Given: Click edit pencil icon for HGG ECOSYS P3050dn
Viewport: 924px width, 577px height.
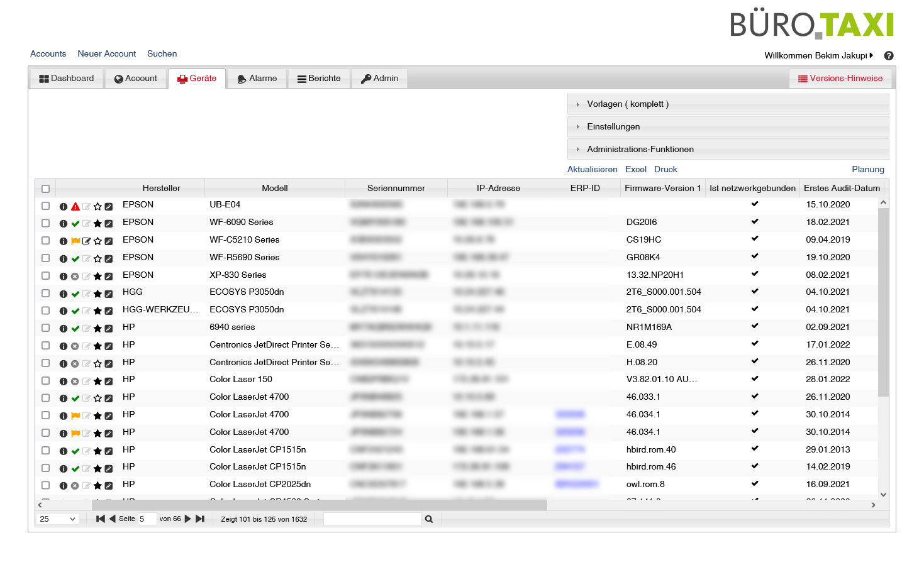Looking at the screenshot, I should tap(109, 294).
